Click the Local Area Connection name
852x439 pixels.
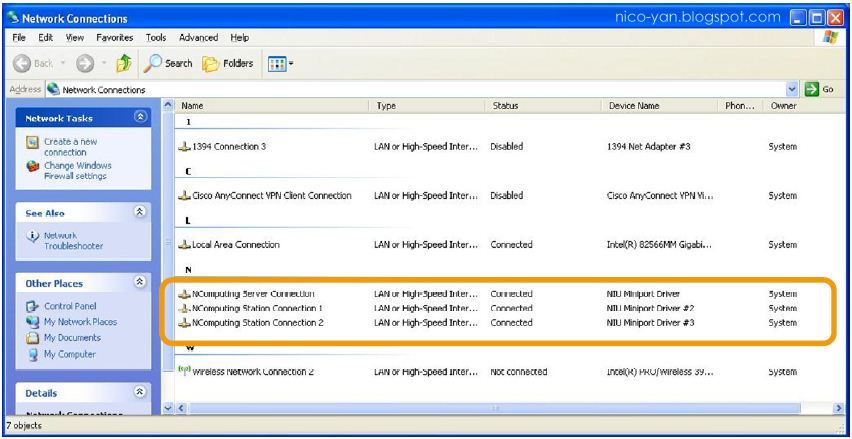tap(236, 244)
